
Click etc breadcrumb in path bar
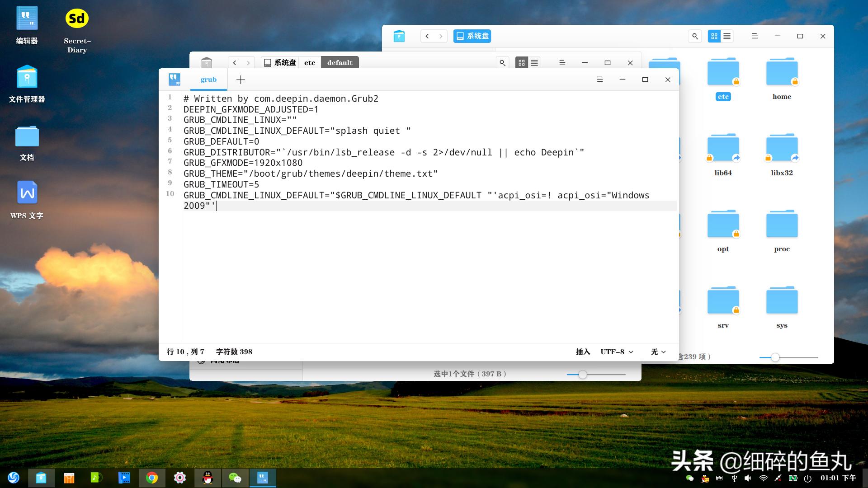pyautogui.click(x=310, y=63)
